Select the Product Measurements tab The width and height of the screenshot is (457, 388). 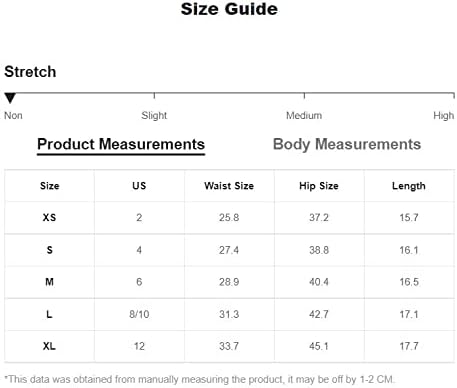(x=121, y=145)
